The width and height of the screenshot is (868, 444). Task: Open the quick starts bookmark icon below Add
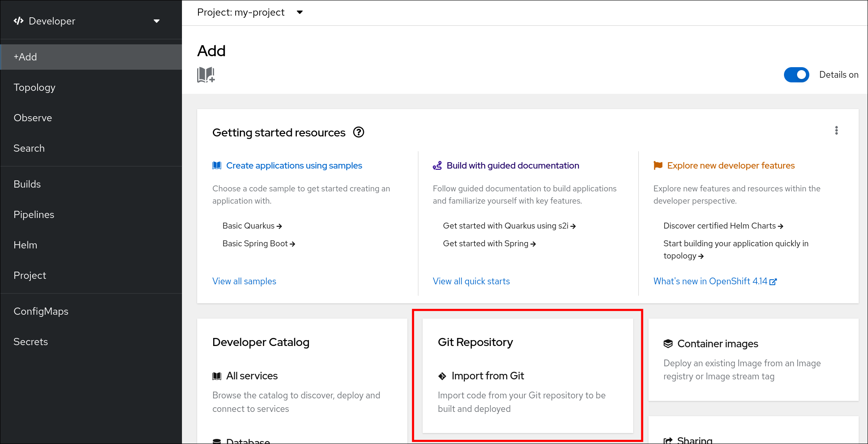tap(206, 75)
